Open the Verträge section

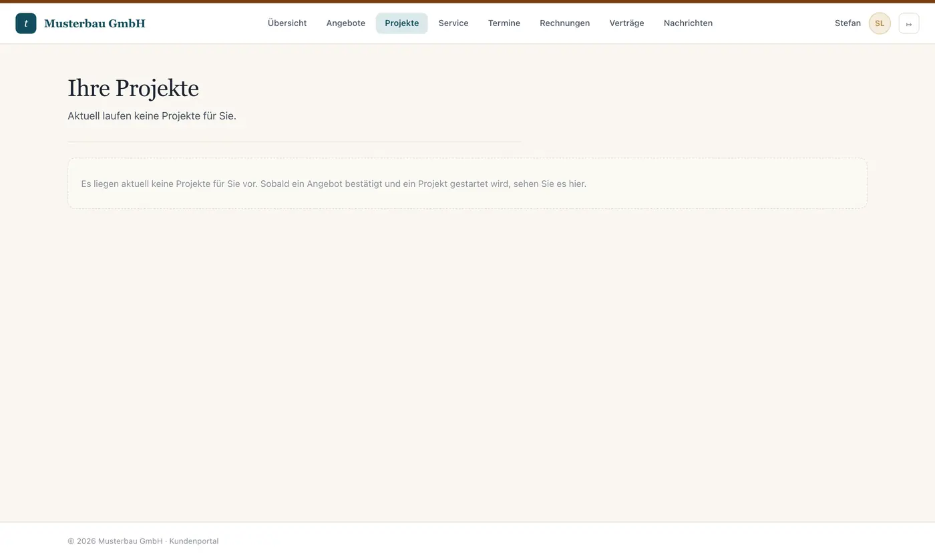(x=627, y=23)
